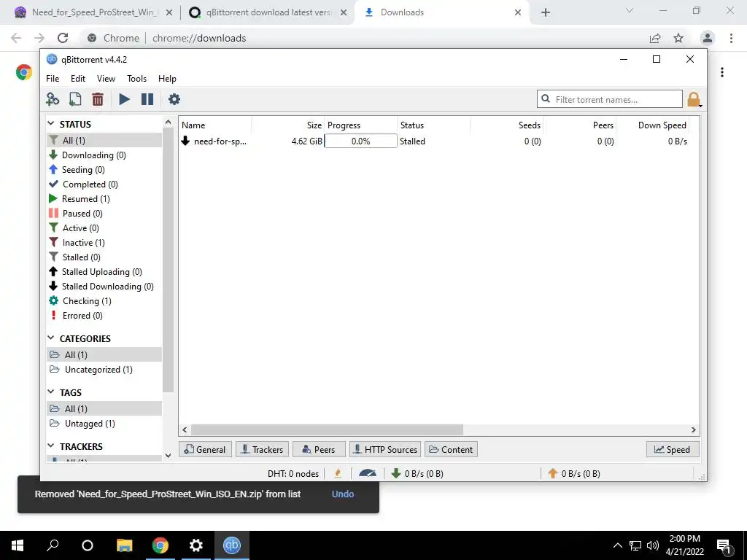
Task: Click the 0.0% progress bar
Action: point(360,141)
